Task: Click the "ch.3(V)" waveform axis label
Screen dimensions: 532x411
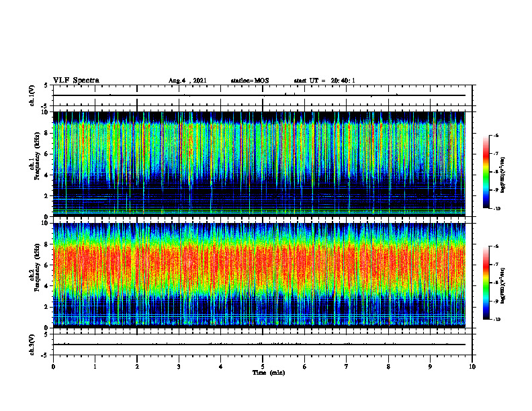Action: (32, 345)
